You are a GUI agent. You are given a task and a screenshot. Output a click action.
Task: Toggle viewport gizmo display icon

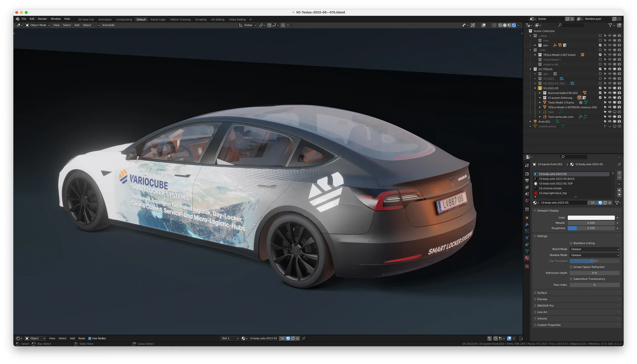[473, 25]
